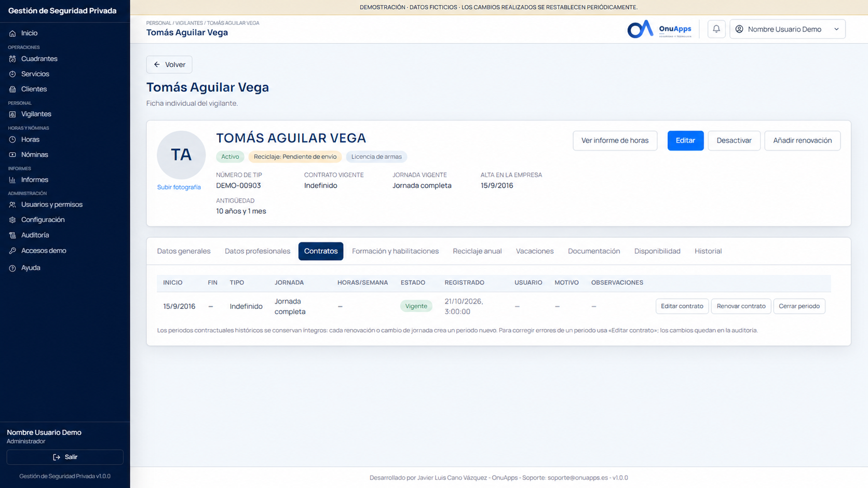Click the Usuarios y permisos people icon
The width and height of the screenshot is (868, 488).
(12, 205)
